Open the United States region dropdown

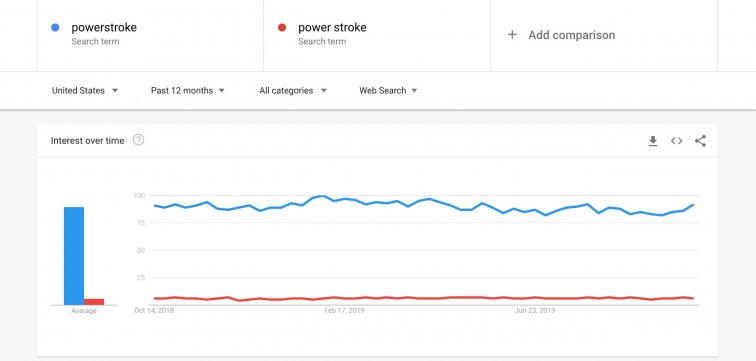click(x=85, y=91)
